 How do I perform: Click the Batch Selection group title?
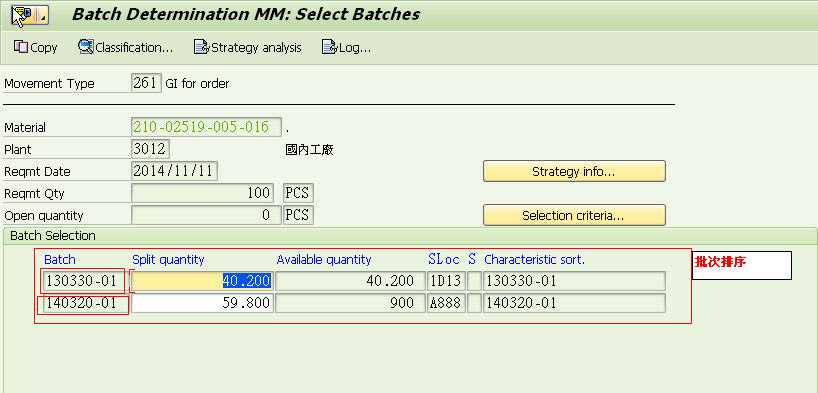(53, 236)
